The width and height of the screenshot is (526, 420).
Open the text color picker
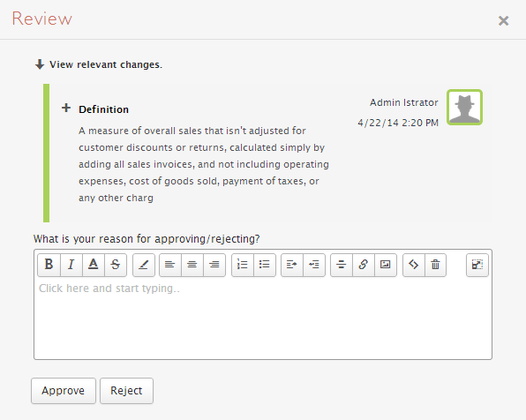(94, 265)
